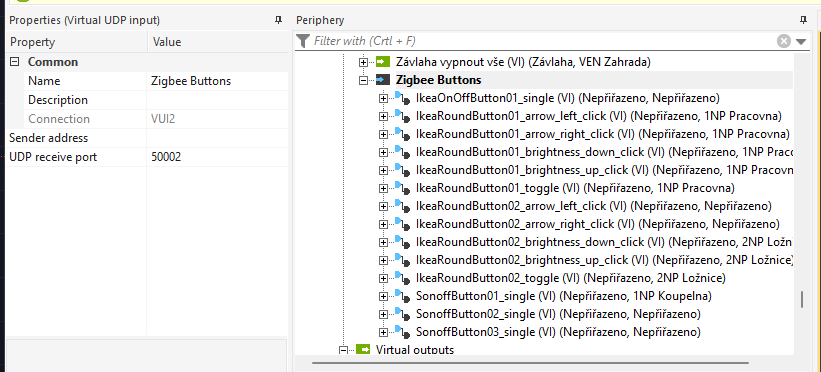Expand the IkeaRoundButton01_arrow_left_click node

point(383,116)
